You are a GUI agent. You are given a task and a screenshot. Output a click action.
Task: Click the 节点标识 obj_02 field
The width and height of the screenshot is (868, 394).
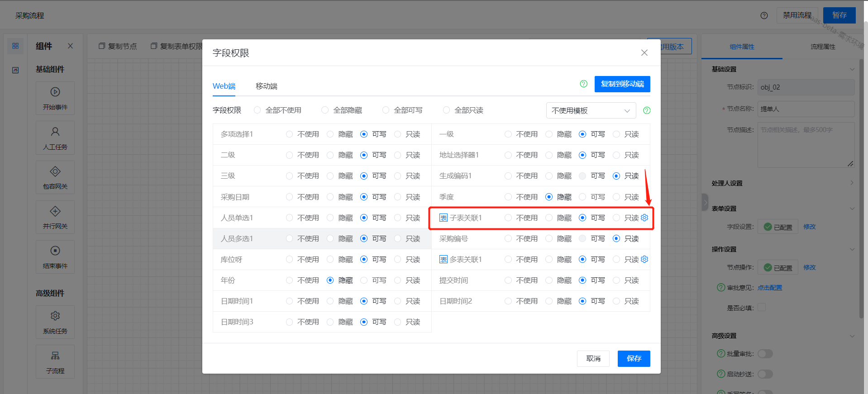806,87
